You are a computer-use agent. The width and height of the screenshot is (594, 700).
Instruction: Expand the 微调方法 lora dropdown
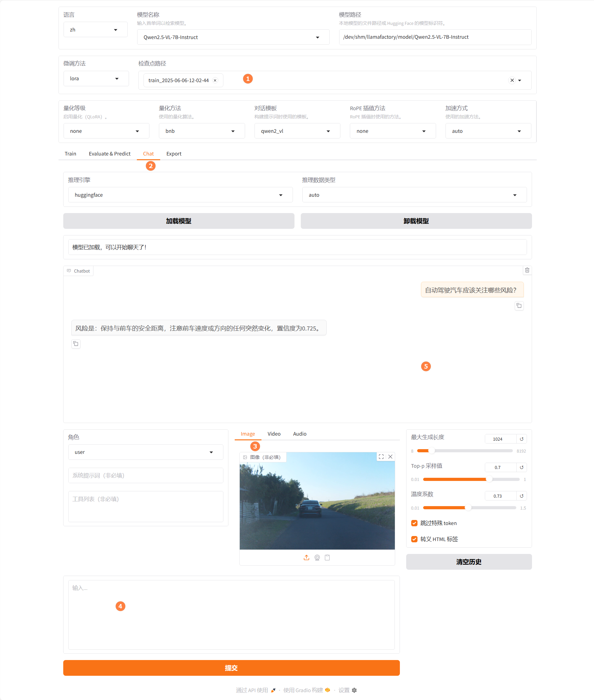(96, 79)
